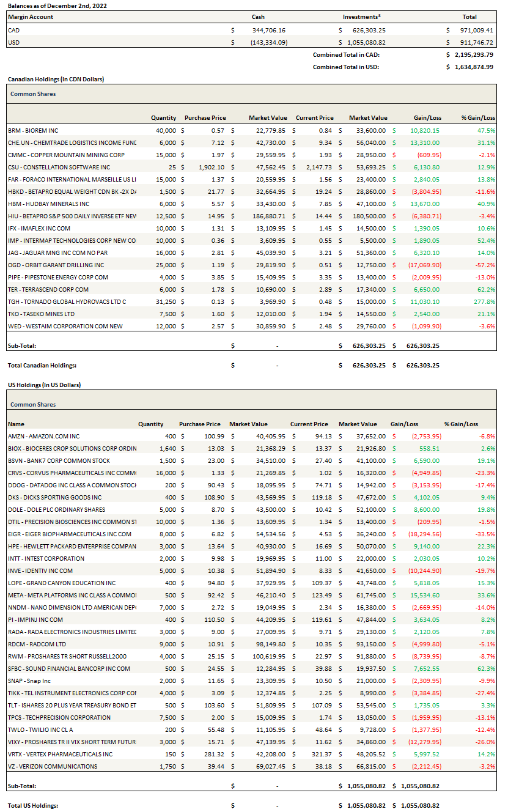Select TGH Tornado Global 277.8% gain cell
Viewport: 508px width, 812px height.
coord(484,301)
